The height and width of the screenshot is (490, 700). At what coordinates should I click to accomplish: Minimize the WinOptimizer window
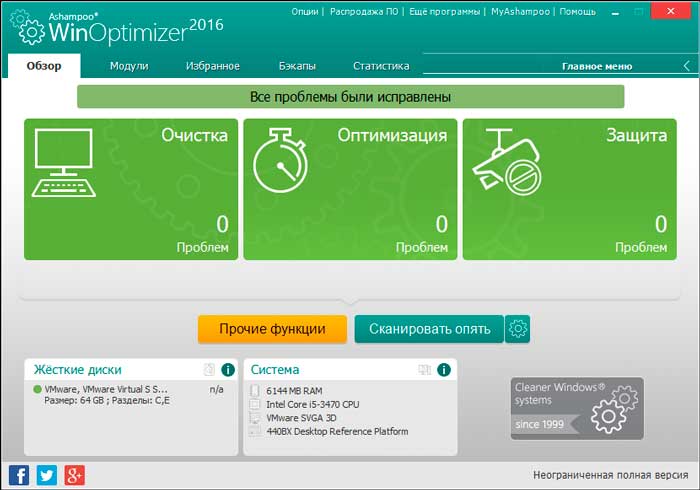(615, 12)
